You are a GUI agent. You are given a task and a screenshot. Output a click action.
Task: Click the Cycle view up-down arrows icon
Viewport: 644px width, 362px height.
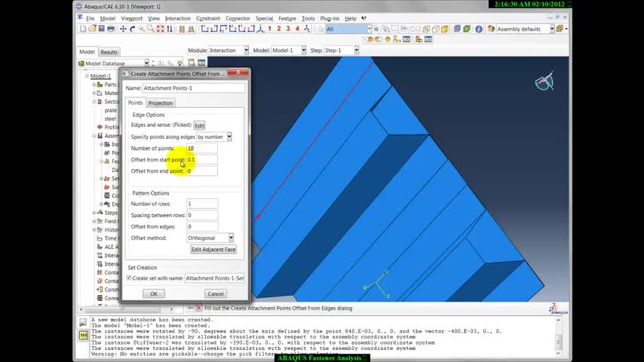[x=170, y=29]
